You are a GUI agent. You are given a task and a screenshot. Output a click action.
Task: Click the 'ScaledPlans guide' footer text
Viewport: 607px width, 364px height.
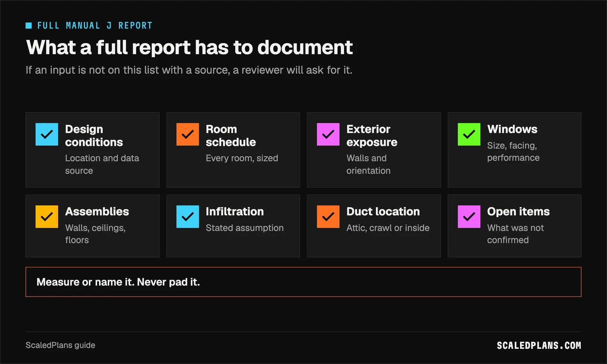[60, 345]
